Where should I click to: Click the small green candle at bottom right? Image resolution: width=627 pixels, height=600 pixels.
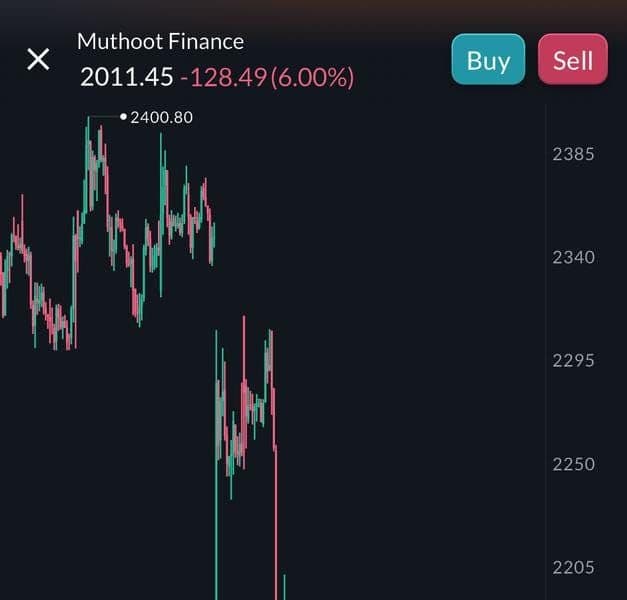[284, 588]
